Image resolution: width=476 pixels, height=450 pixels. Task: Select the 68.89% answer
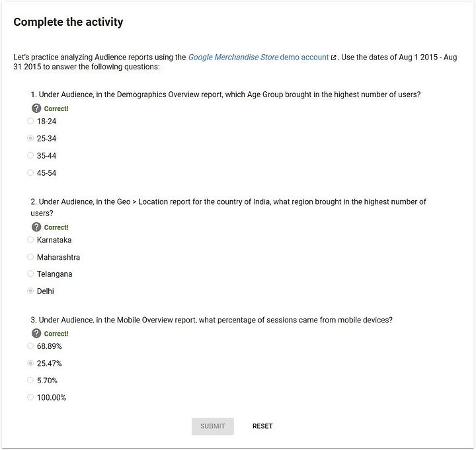(x=30, y=346)
